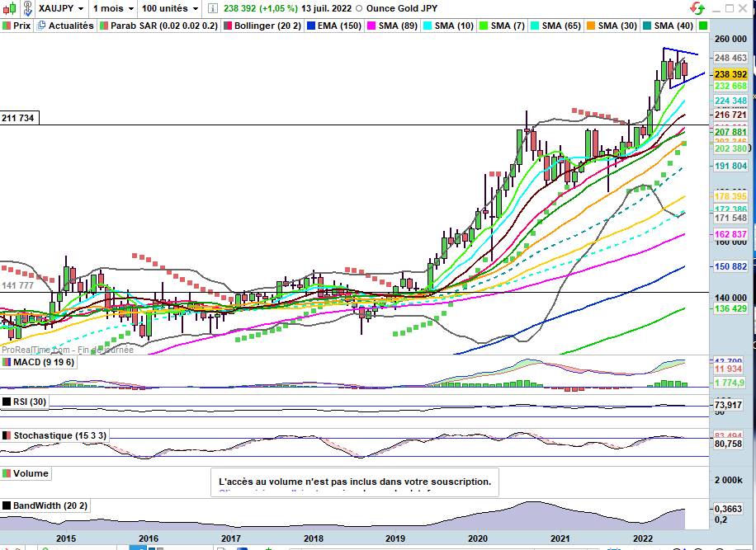Select the 211 734 horizontal line label
756x550 pixels.
[18, 118]
